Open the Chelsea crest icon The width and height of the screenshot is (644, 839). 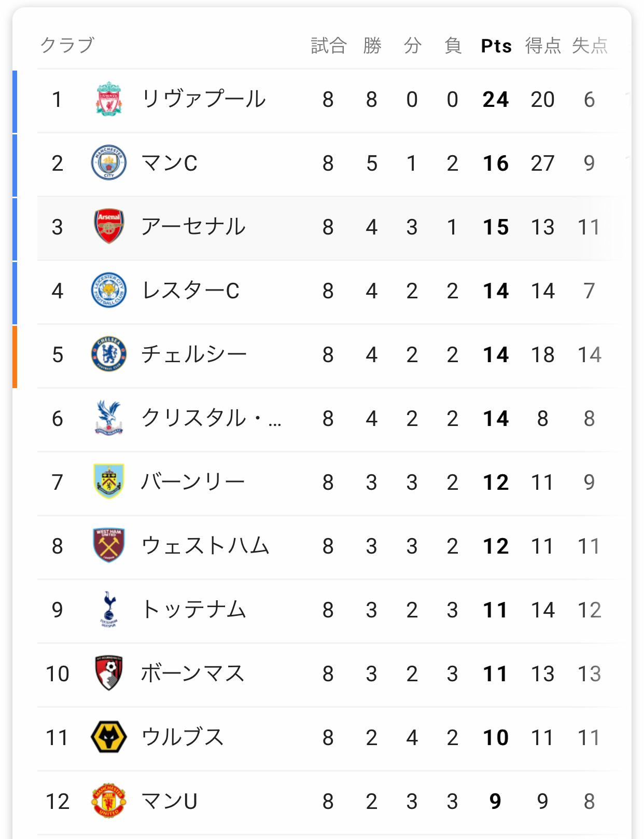109,354
